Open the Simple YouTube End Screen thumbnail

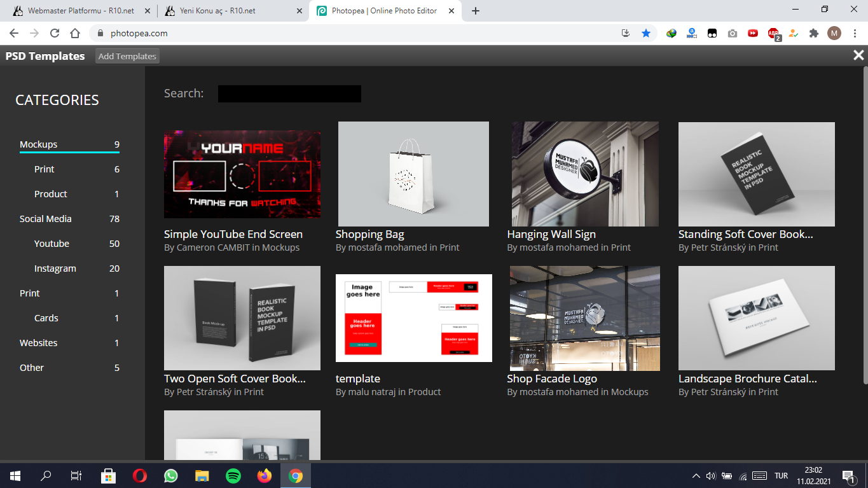[242, 174]
